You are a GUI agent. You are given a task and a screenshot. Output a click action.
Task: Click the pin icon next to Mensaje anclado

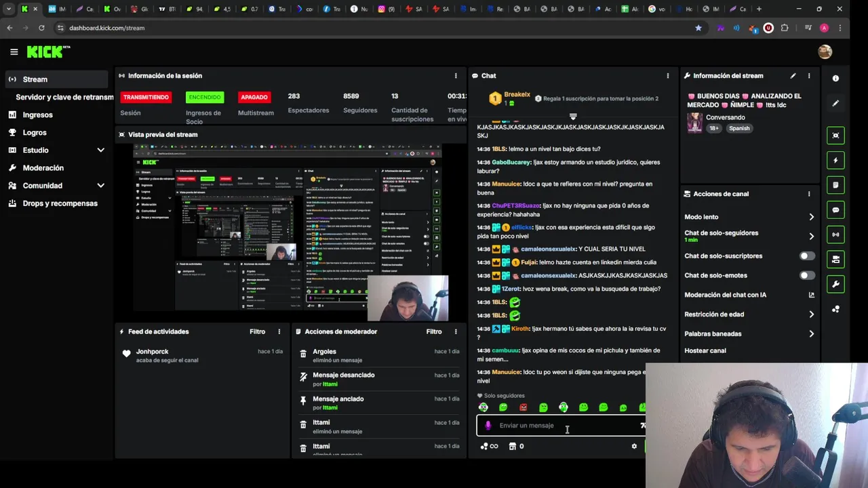click(303, 401)
